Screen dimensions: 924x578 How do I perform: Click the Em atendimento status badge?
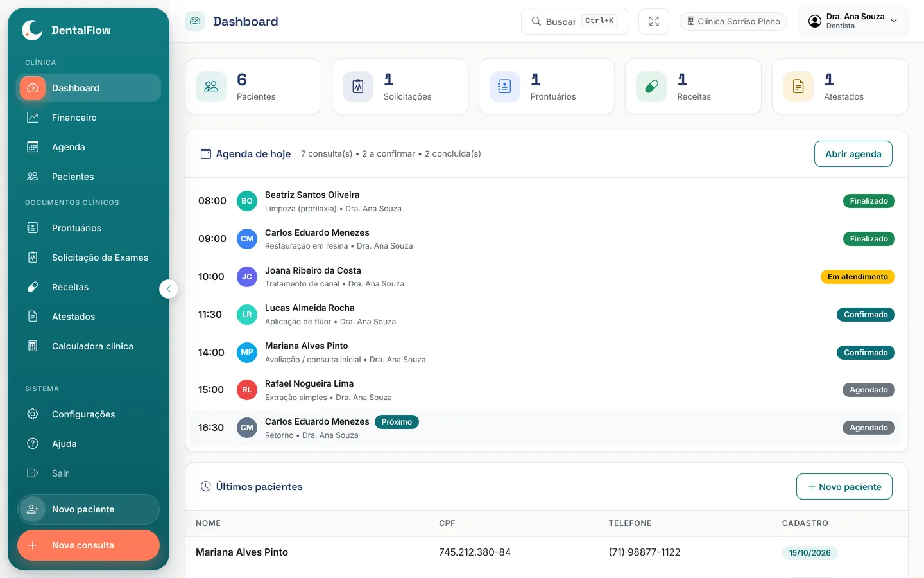tap(857, 277)
